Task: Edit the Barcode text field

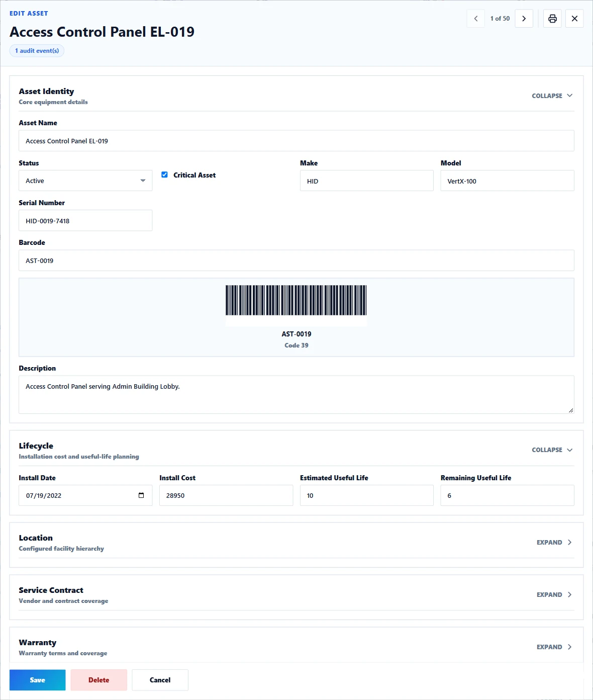Action: (296, 260)
